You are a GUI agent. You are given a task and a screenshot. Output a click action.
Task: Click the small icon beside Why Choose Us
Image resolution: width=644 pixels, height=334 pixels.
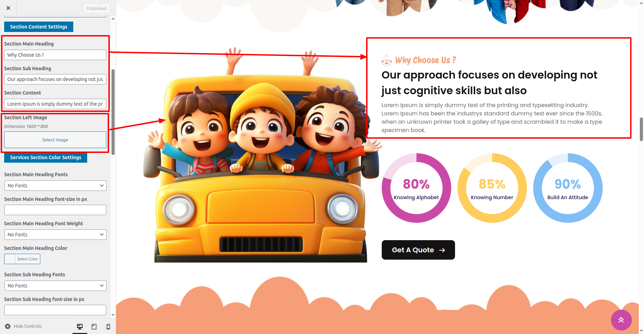coord(387,60)
